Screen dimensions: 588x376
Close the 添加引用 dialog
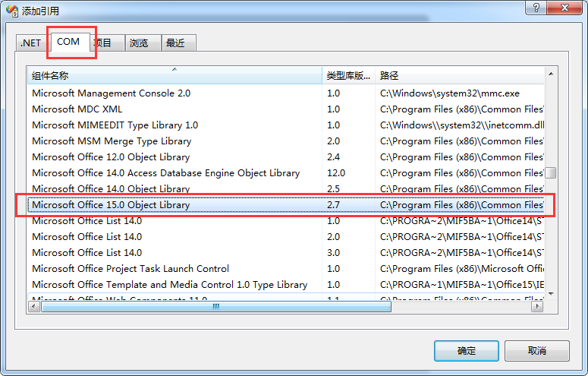pos(564,8)
